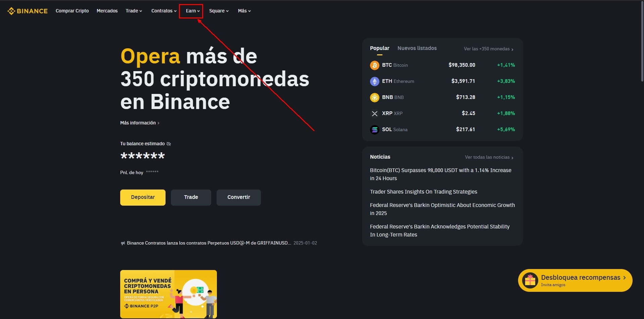
Task: Click the XRP price $2.45
Action: 468,113
